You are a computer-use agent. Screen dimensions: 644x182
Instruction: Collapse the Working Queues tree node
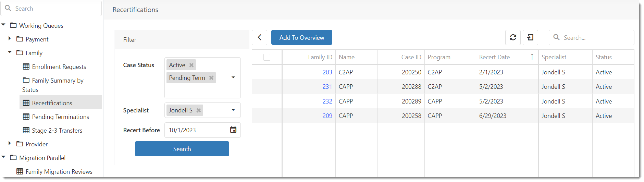[x=3, y=25]
